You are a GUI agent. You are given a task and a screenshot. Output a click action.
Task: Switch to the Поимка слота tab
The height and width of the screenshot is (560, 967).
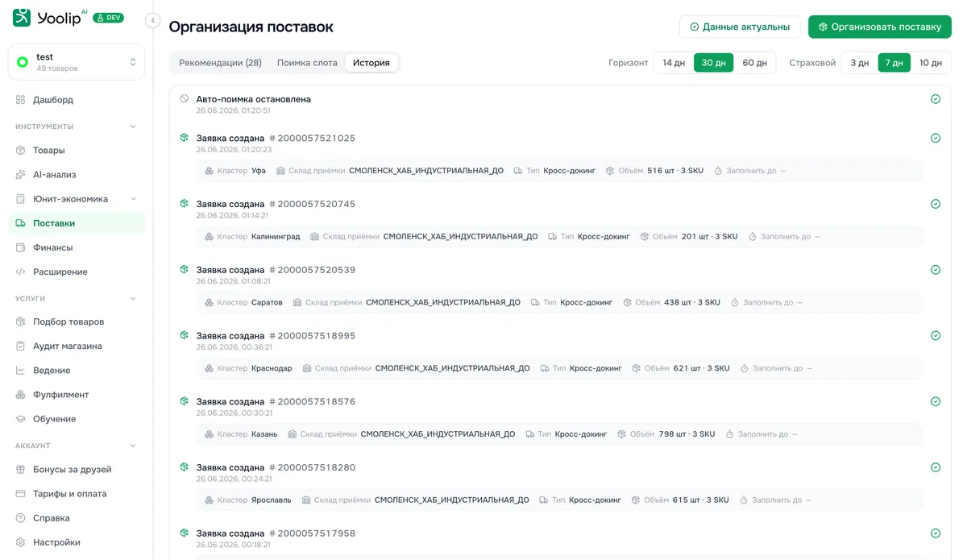(x=307, y=63)
